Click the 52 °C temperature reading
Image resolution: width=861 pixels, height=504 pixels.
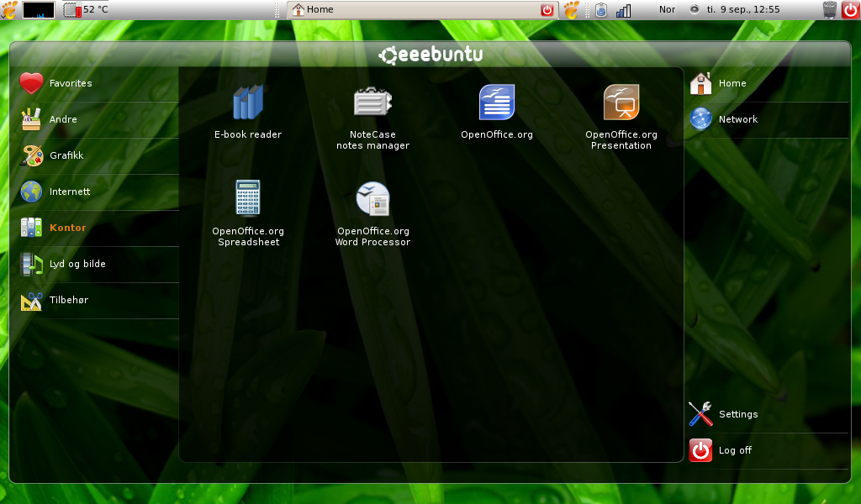point(96,9)
